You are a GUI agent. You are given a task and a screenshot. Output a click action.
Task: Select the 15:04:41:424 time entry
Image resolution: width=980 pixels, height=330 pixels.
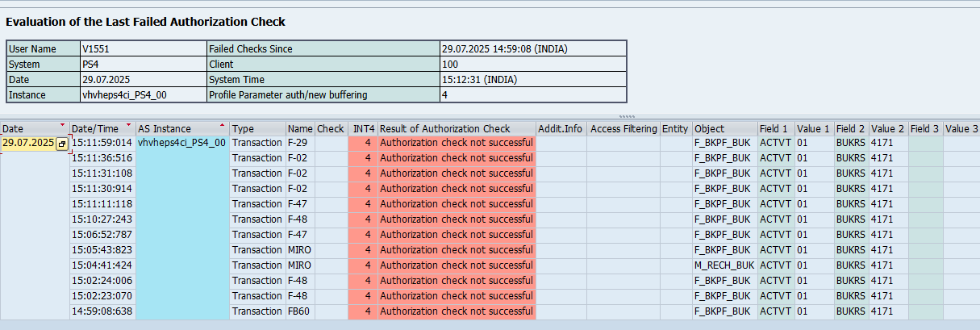102,265
